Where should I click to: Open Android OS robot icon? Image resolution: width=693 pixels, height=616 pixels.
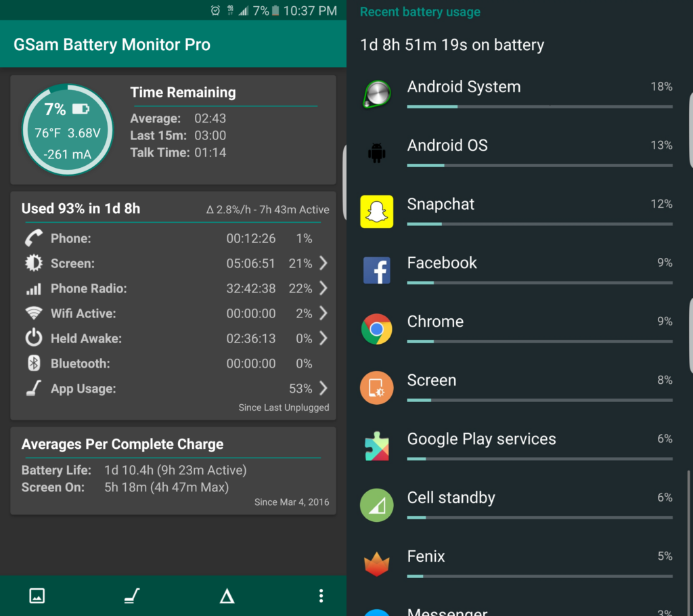click(376, 153)
